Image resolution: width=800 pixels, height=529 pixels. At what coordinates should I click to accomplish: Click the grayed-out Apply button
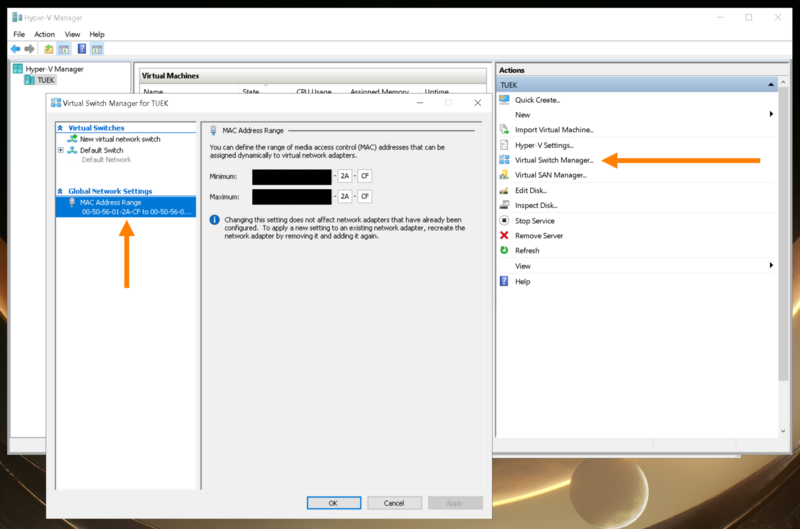(x=455, y=503)
